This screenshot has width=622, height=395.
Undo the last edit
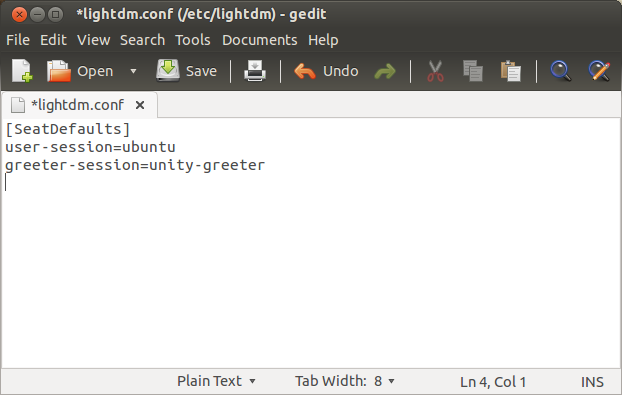pyautogui.click(x=326, y=71)
